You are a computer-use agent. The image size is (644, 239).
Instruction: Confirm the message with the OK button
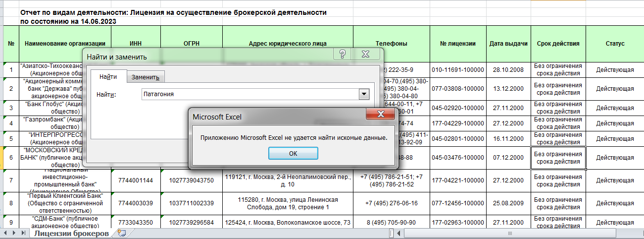click(x=293, y=154)
